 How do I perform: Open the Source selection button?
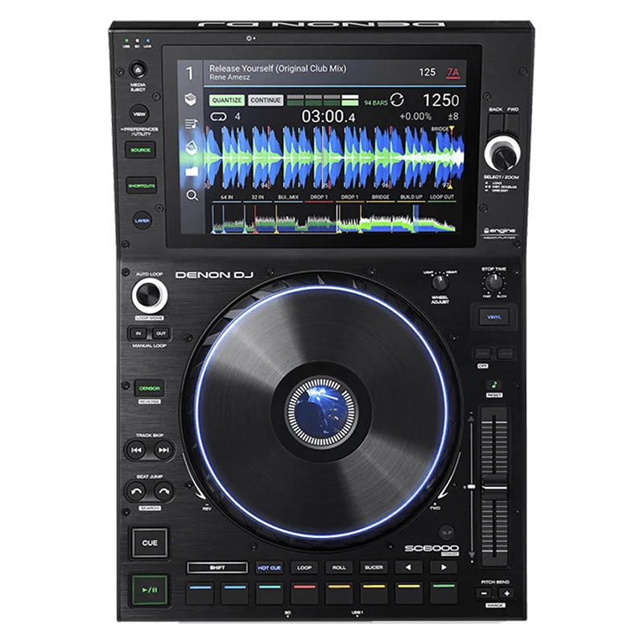pos(140,151)
